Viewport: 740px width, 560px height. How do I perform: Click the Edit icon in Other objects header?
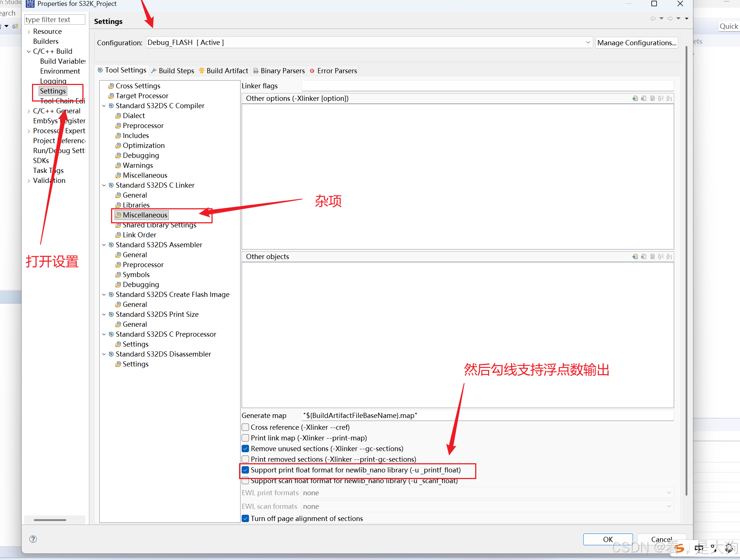pyautogui.click(x=652, y=256)
